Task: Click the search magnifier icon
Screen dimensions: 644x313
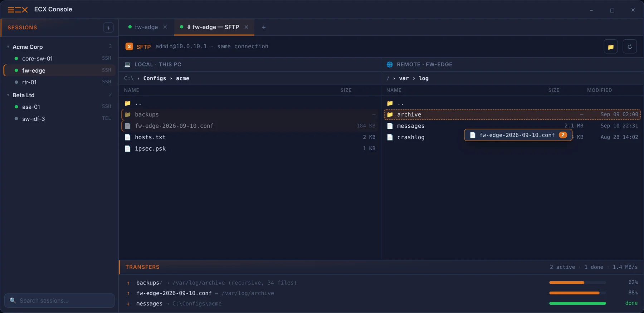Action: (13, 300)
